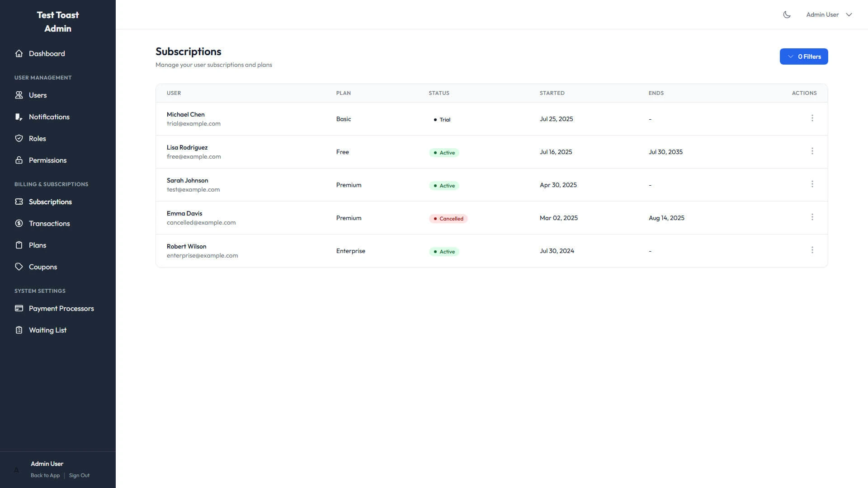Toggle dark mode with the moon icon

coord(787,14)
